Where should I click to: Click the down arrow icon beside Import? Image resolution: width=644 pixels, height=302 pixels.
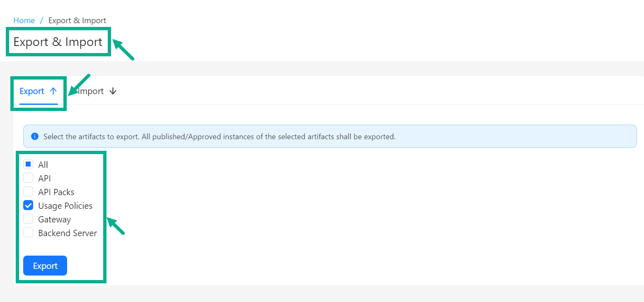pyautogui.click(x=113, y=91)
